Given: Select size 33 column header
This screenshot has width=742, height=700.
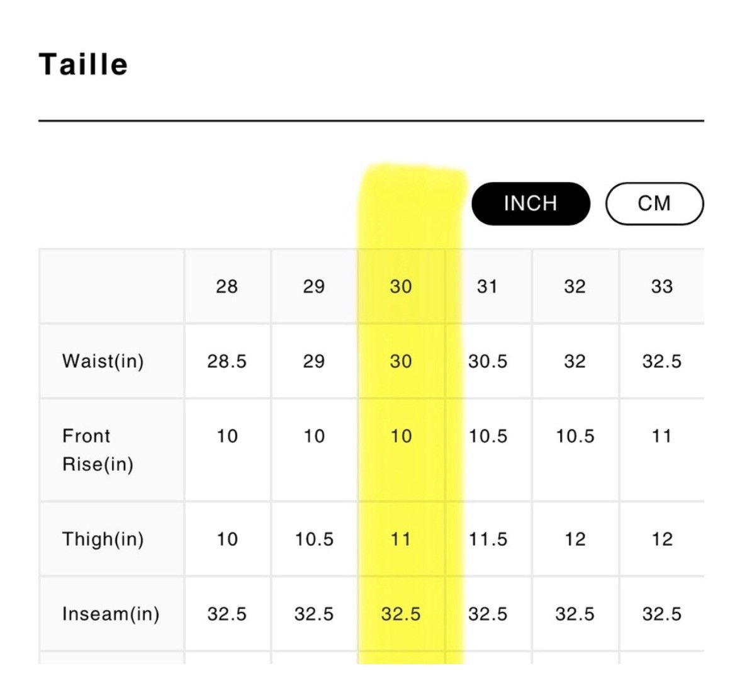Looking at the screenshot, I should click(662, 286).
